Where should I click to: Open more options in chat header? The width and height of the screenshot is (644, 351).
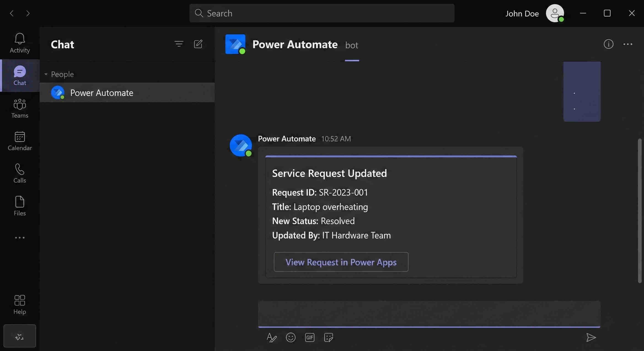tap(628, 44)
